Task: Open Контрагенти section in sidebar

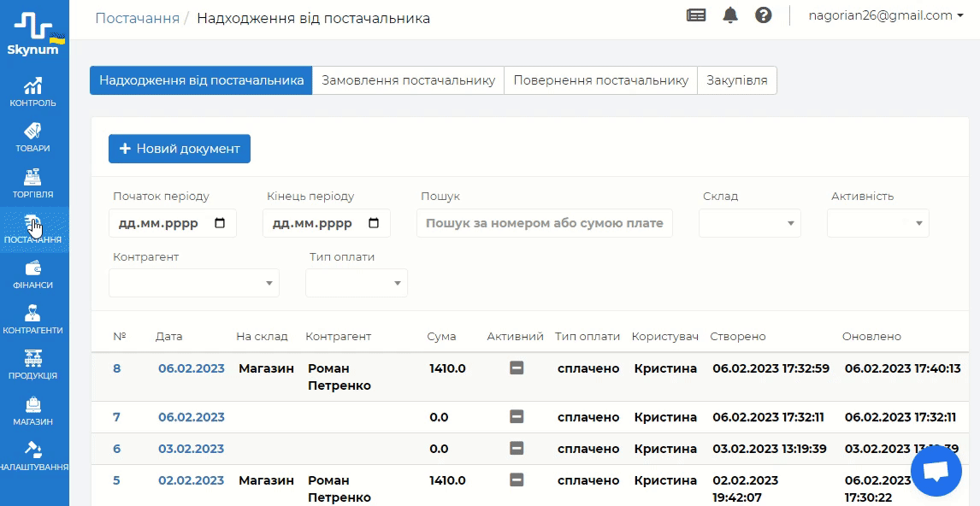Action: coord(33,319)
